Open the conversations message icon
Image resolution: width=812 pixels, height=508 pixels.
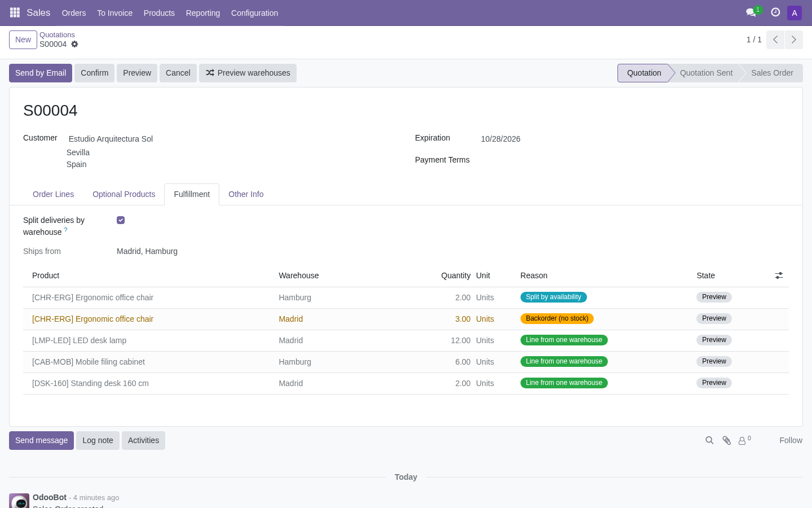click(x=751, y=12)
